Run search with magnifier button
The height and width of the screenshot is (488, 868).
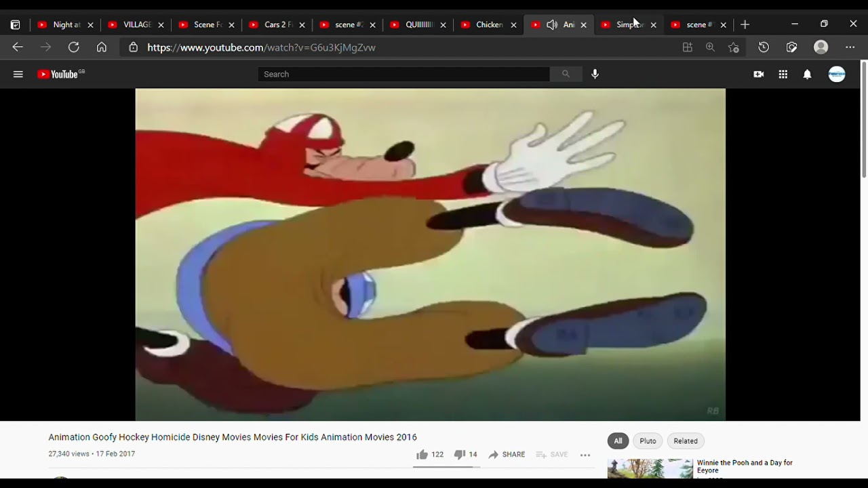[x=566, y=75]
